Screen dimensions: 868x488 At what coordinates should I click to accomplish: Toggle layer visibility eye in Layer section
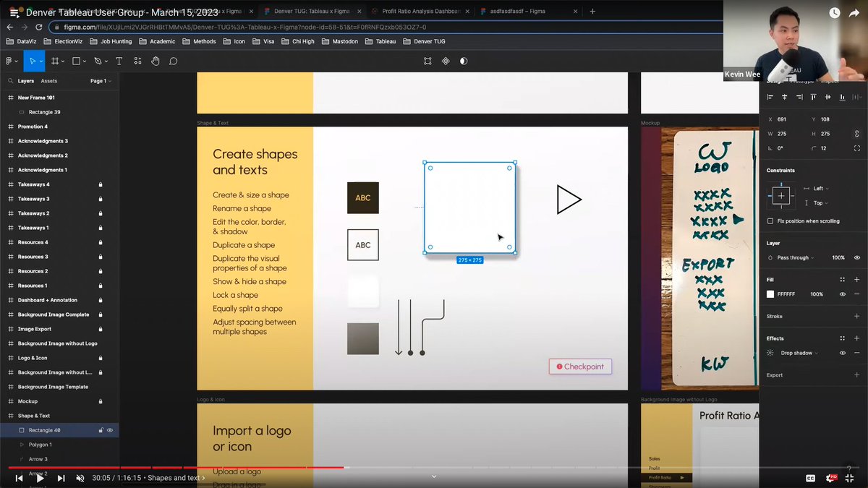coord(857,257)
